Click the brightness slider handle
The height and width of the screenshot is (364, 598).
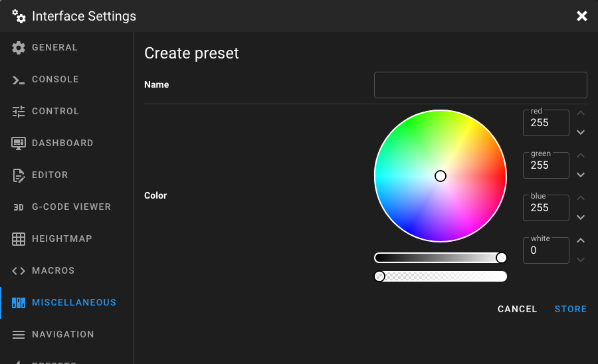coord(501,258)
